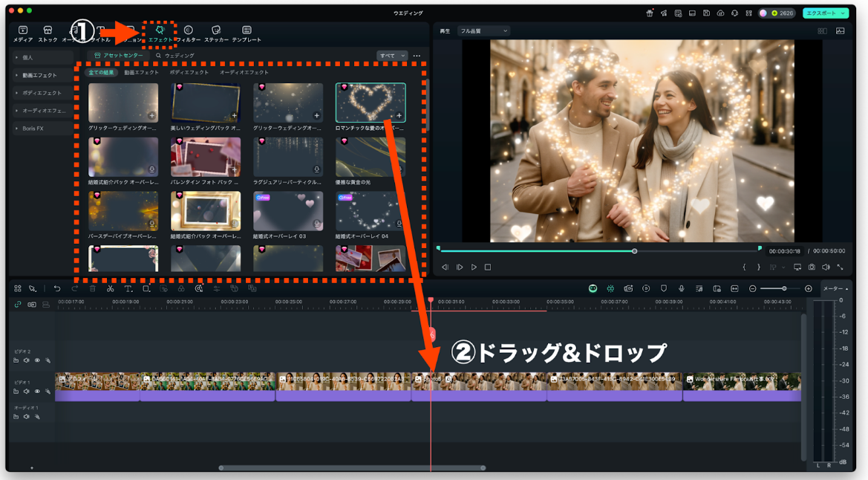Image resolution: width=868 pixels, height=480 pixels.
Task: Zoom in the timeline with plus icon
Action: [808, 289]
